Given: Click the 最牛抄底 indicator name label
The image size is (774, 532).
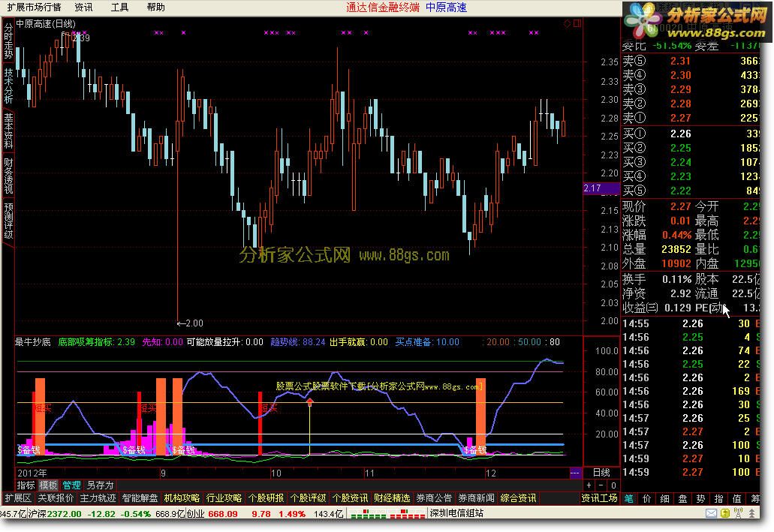Looking at the screenshot, I should [x=33, y=342].
